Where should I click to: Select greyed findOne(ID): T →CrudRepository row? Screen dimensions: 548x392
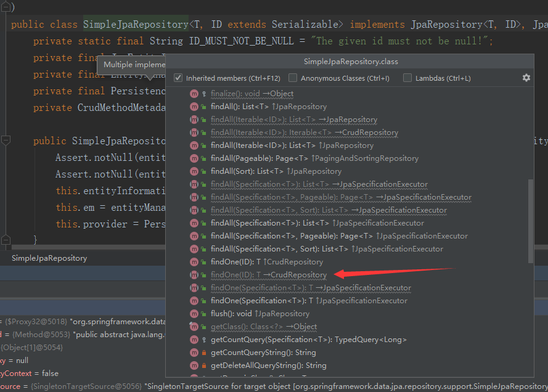[350, 275]
